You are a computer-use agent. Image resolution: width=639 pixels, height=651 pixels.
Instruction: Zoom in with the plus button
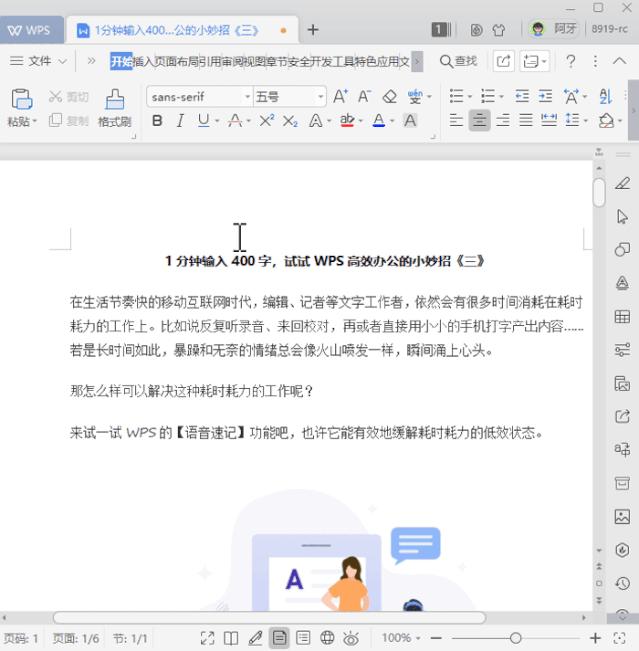(595, 638)
